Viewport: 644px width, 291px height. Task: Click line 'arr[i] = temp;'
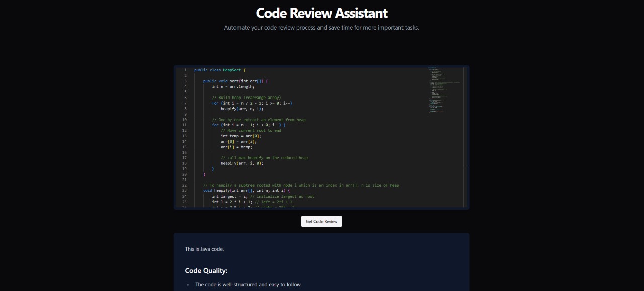pos(236,147)
